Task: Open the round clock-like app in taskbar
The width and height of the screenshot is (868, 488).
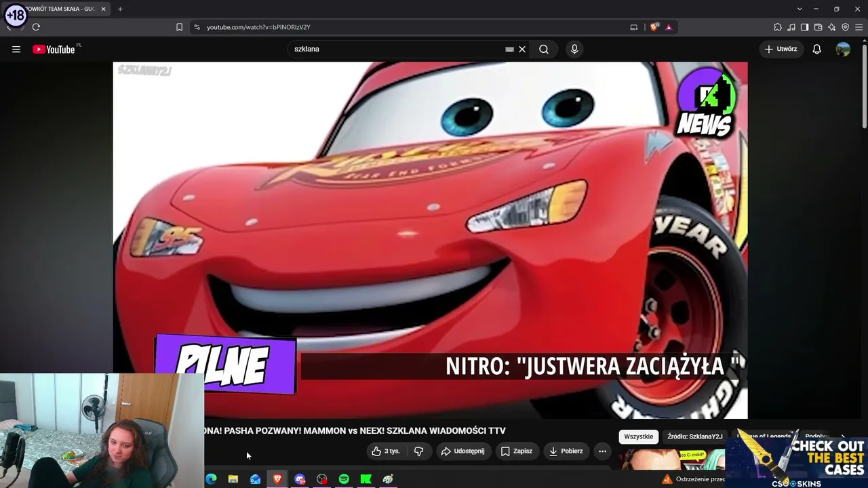Action: [322, 479]
